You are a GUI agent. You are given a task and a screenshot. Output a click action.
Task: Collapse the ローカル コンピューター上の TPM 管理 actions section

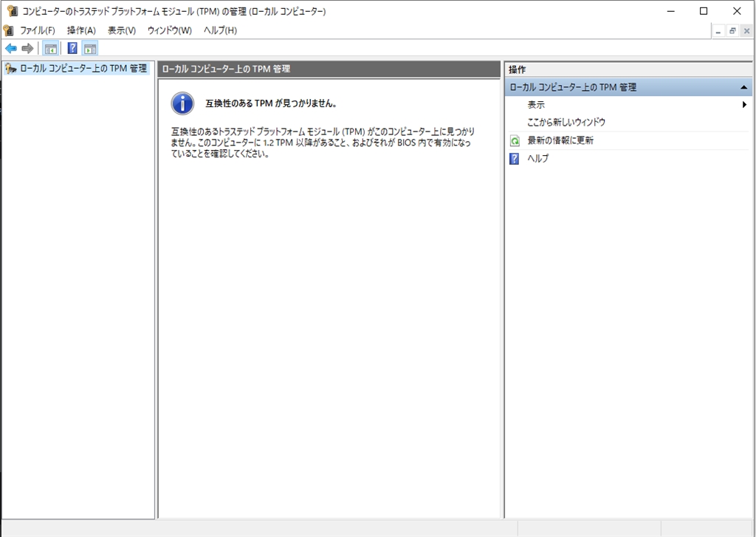[743, 87]
